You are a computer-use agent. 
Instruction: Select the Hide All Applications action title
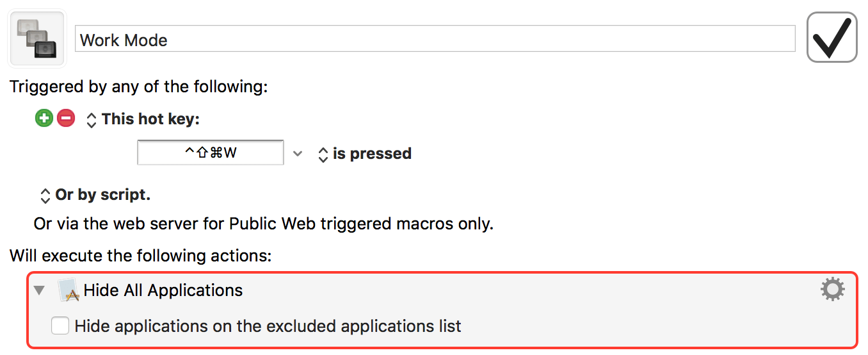coord(163,290)
